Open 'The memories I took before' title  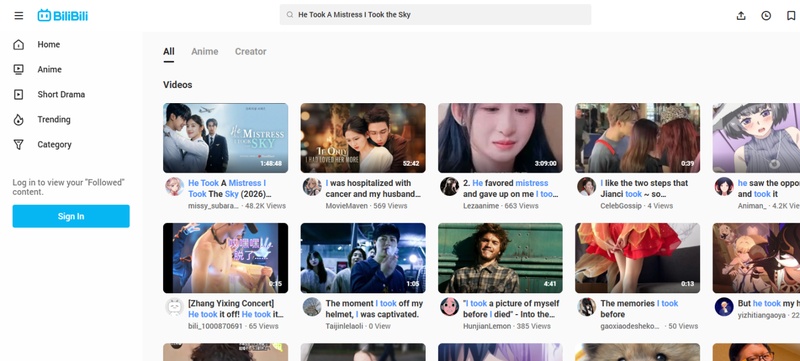[639, 308]
